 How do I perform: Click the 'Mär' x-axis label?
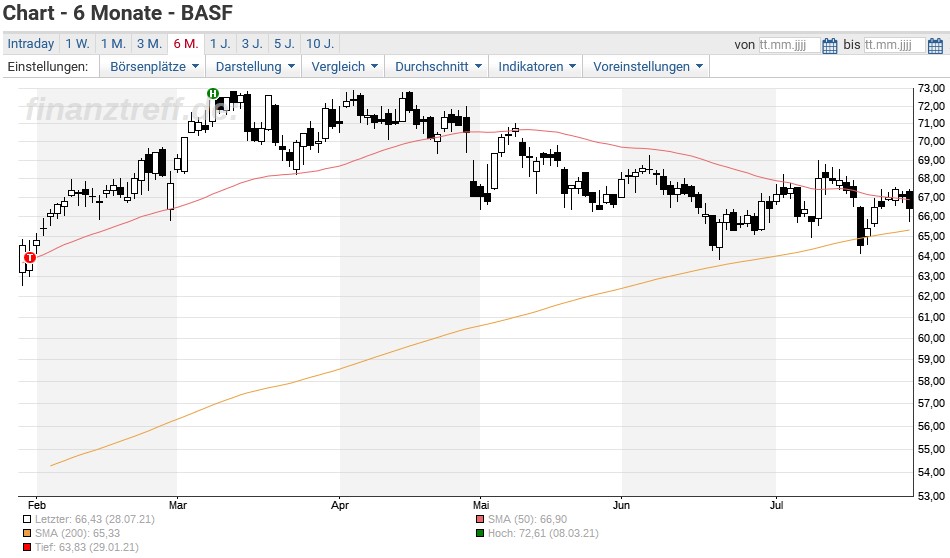[178, 505]
